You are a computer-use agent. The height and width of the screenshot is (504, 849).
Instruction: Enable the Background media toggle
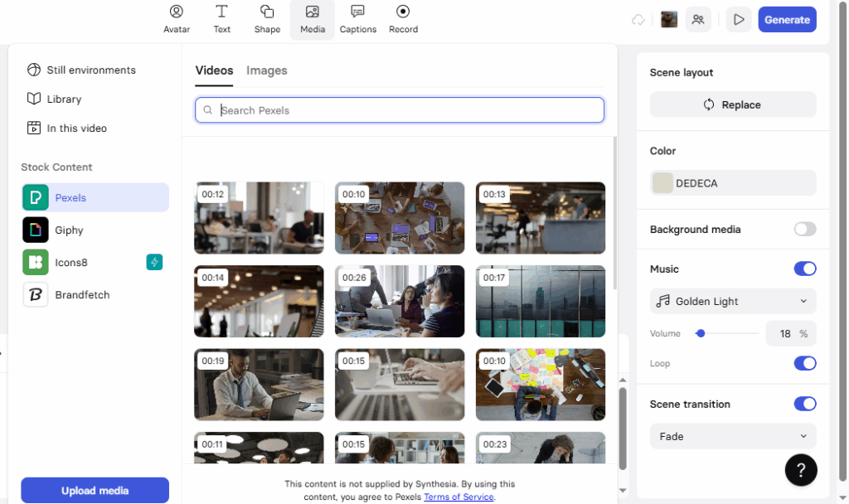pos(805,230)
